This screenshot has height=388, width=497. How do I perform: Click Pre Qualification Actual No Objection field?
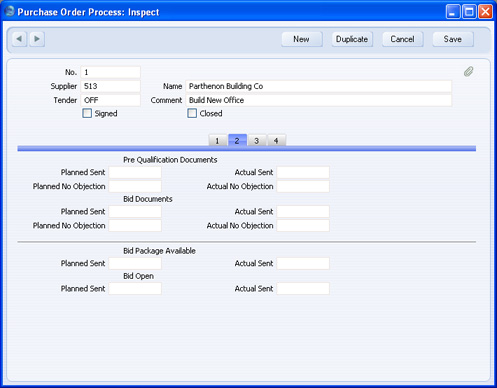(x=303, y=186)
